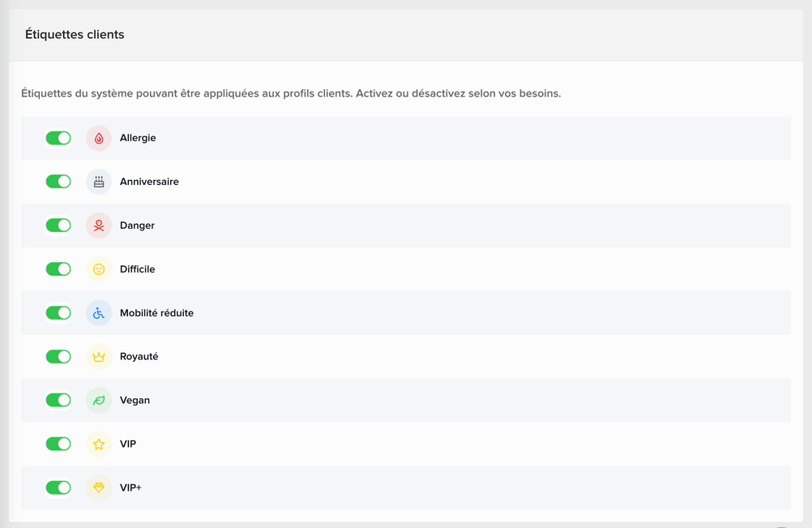The width and height of the screenshot is (812, 528).
Task: Click the yellow crown Royauté icon
Action: click(99, 357)
